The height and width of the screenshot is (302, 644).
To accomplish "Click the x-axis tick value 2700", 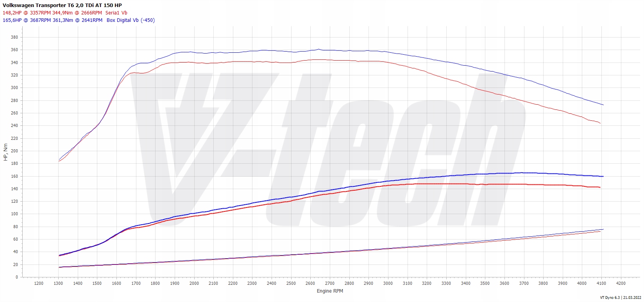I will point(330,284).
